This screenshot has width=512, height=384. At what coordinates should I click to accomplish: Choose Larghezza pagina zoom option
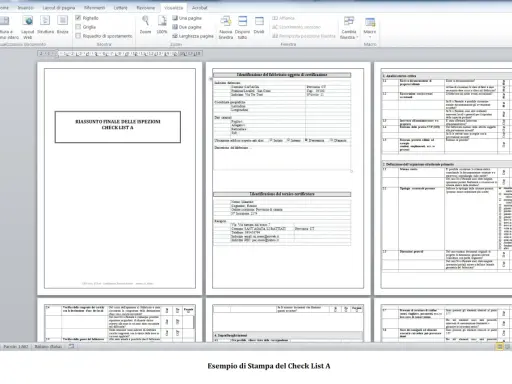(193, 36)
